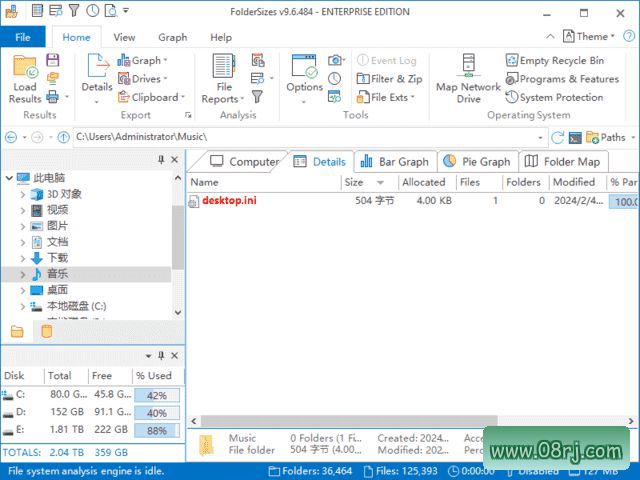
Task: Click the quick access clock icon
Action: pos(93,11)
